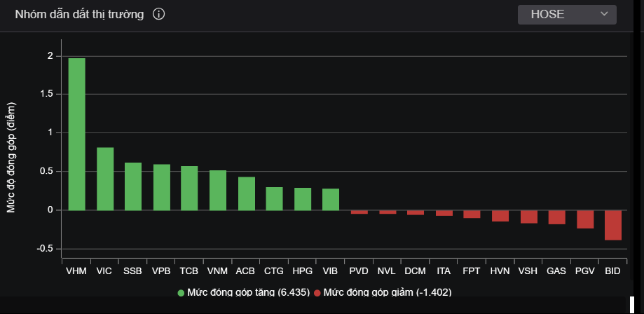Select the ACB contribution bar

246,193
